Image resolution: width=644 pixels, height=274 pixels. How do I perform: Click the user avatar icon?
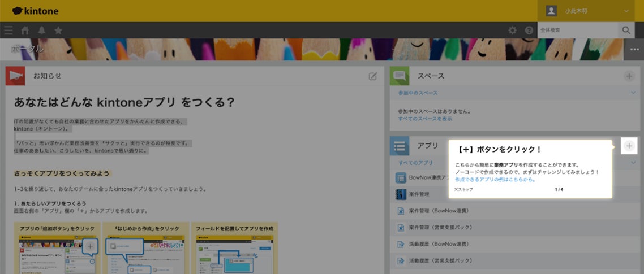[551, 11]
